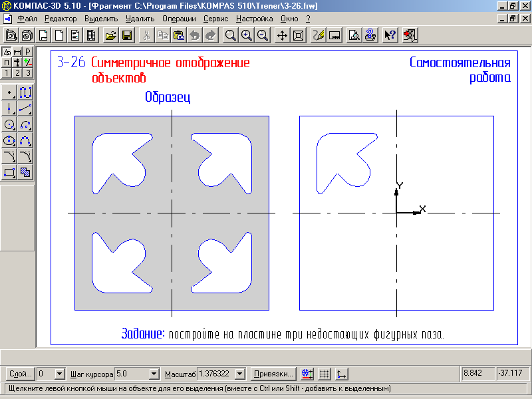Zoom out with the minus magnifier
The width and height of the screenshot is (532, 399).
click(x=262, y=35)
